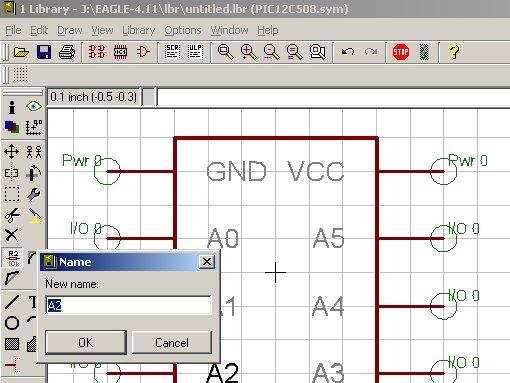Screen dimensions: 510x383
Task: Zoom out with the minus magnifier
Action: point(271,52)
